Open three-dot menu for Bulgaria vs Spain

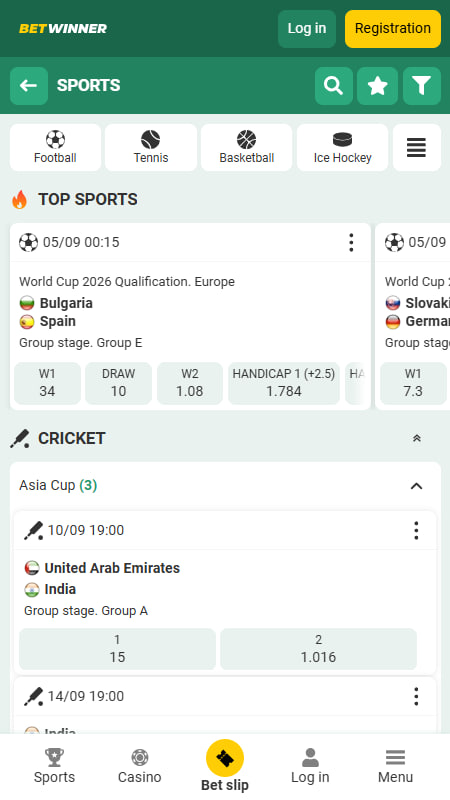[x=351, y=242]
